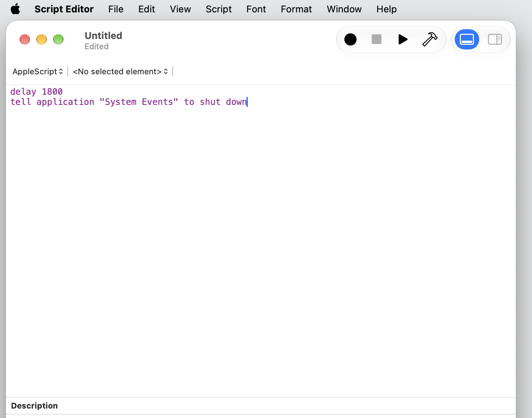
Task: Open the Script Editor app menu
Action: pos(64,9)
